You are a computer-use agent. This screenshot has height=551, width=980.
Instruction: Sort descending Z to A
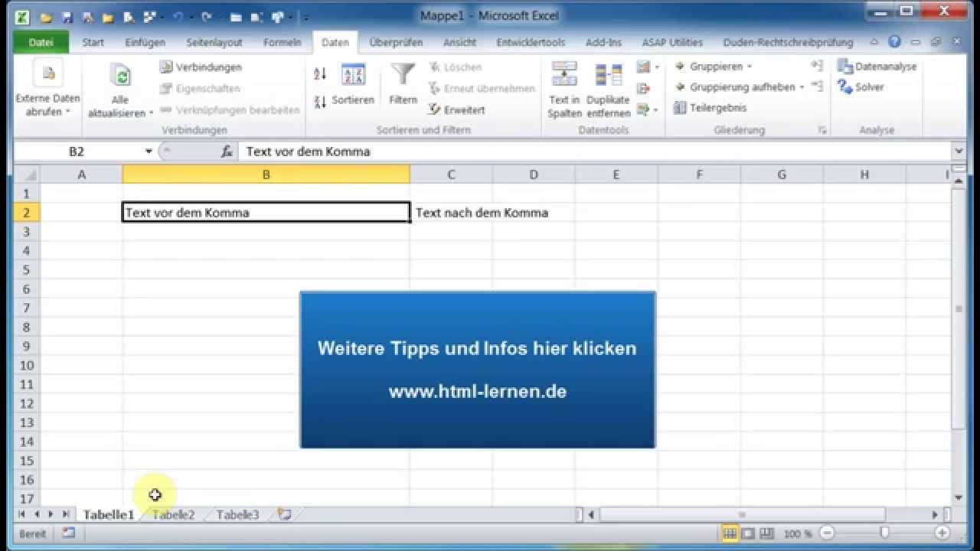point(320,101)
